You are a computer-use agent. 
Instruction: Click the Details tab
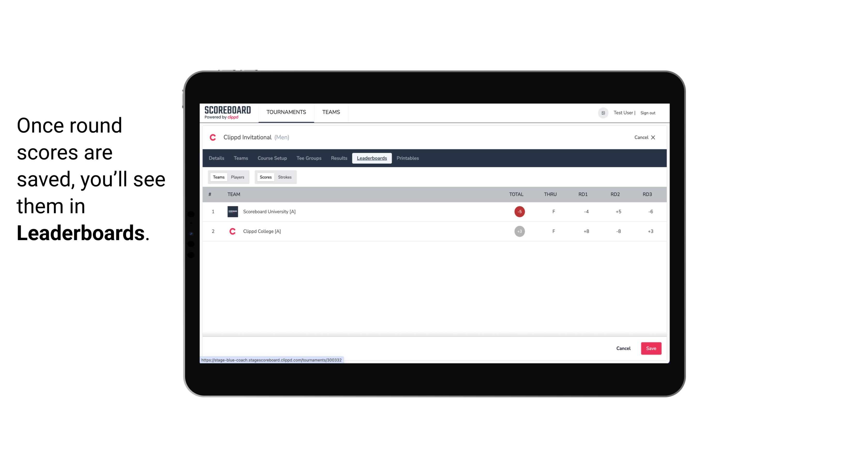click(x=216, y=158)
